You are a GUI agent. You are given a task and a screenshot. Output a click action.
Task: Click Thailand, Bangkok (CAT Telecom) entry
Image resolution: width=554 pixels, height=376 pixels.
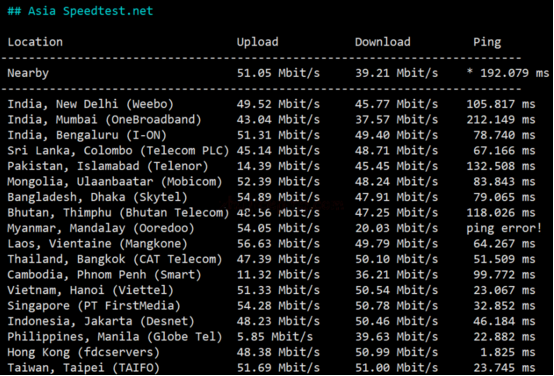point(115,259)
